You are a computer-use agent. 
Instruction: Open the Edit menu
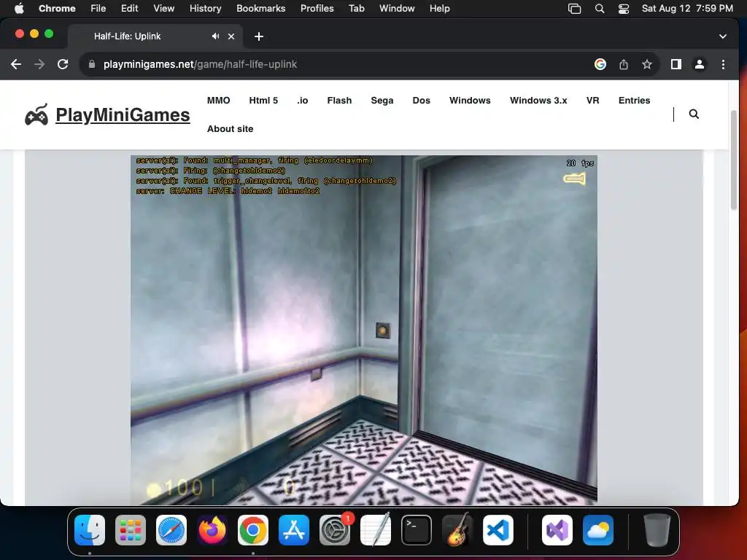coord(130,9)
